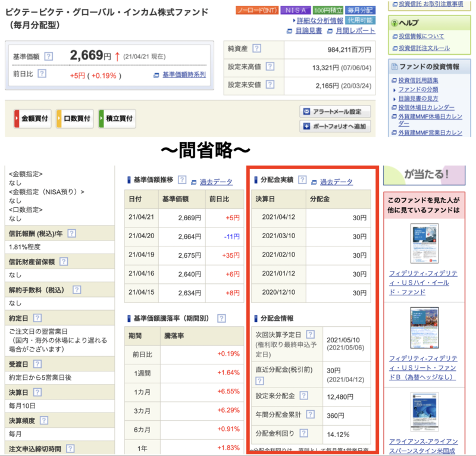
Task: Click help icon next to 基準価額
Action: [49, 56]
